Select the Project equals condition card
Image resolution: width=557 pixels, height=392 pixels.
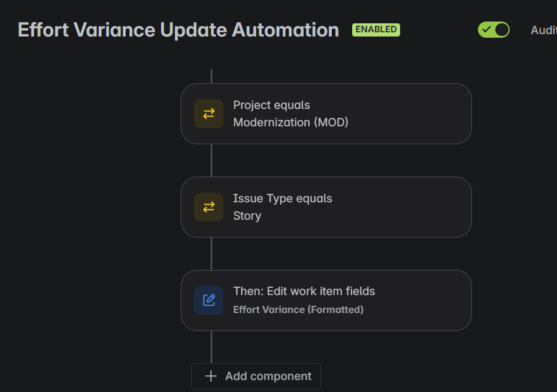tap(326, 114)
